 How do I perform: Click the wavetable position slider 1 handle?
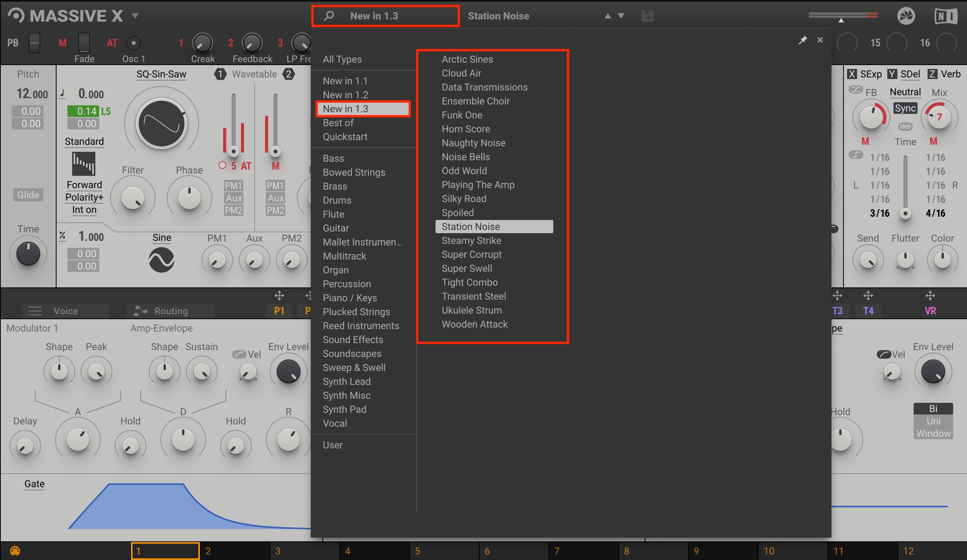coord(233,151)
